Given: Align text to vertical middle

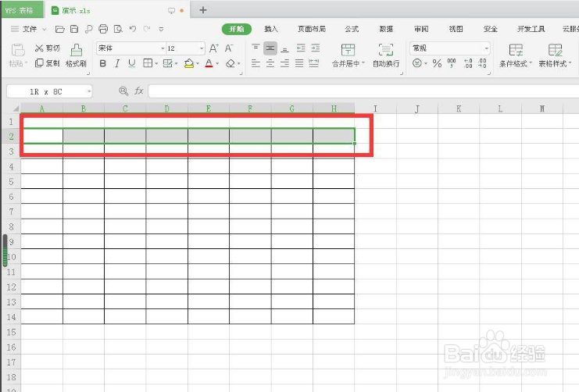Looking at the screenshot, I should click(x=270, y=48).
